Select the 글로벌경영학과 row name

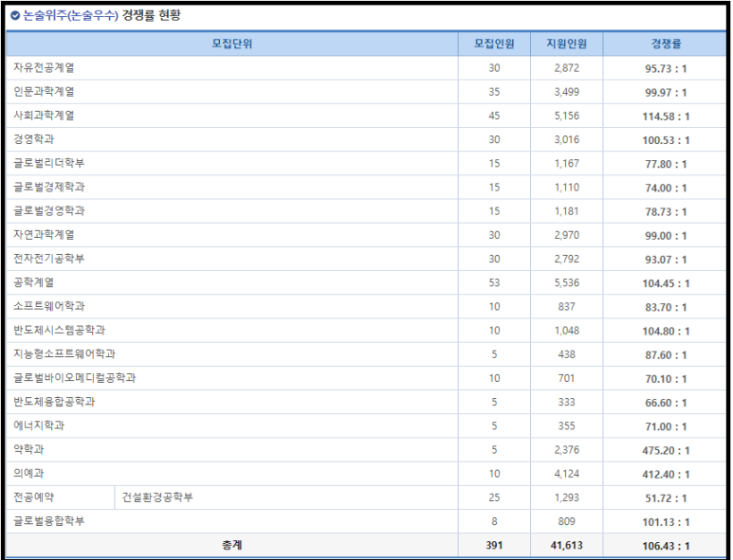48,210
